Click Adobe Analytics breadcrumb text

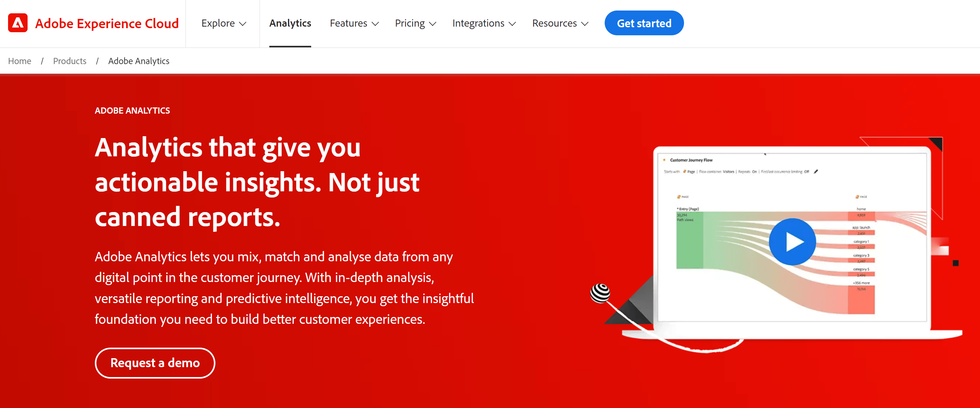(x=139, y=61)
